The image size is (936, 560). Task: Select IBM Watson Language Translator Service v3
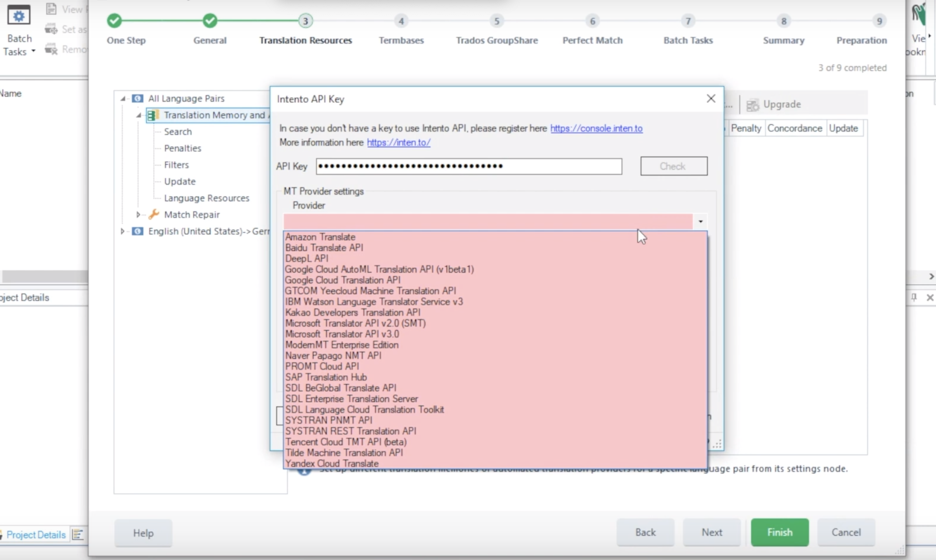[495, 302]
